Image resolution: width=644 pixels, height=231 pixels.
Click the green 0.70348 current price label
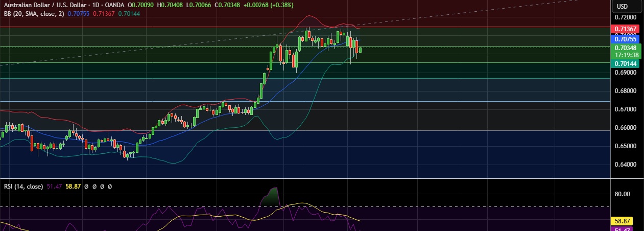(x=625, y=48)
